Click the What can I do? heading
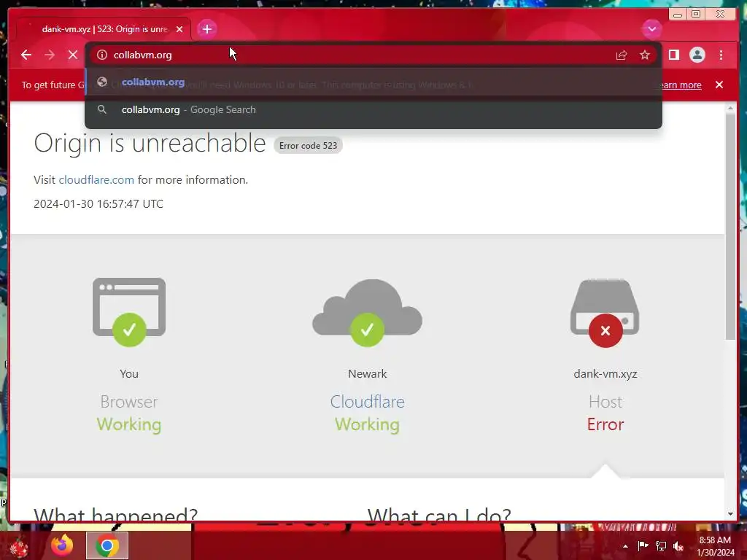The image size is (747, 560). click(439, 514)
